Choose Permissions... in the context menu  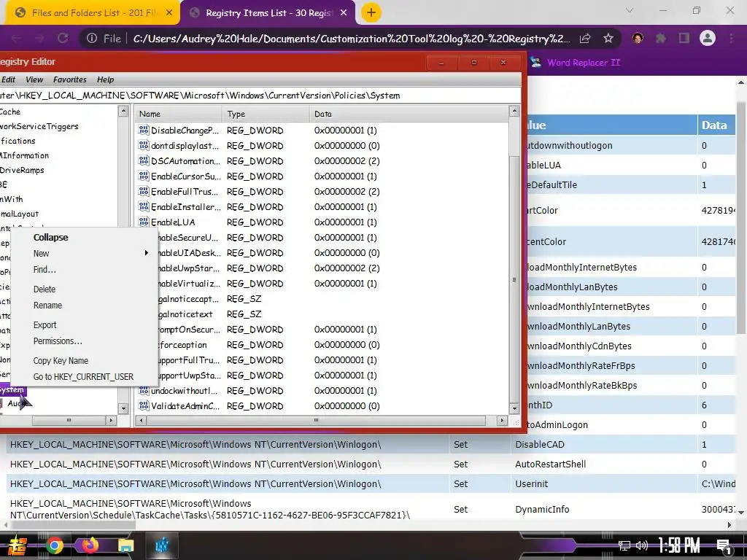point(58,341)
